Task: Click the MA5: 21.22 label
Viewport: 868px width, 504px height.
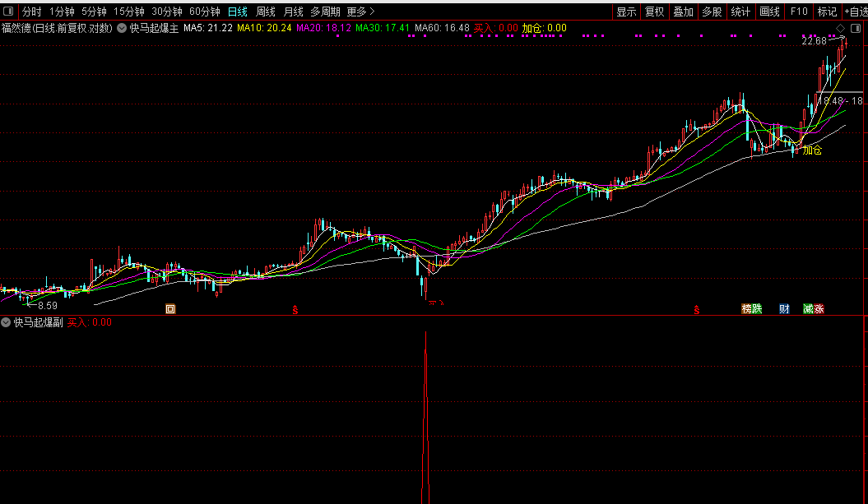Action: tap(207, 28)
